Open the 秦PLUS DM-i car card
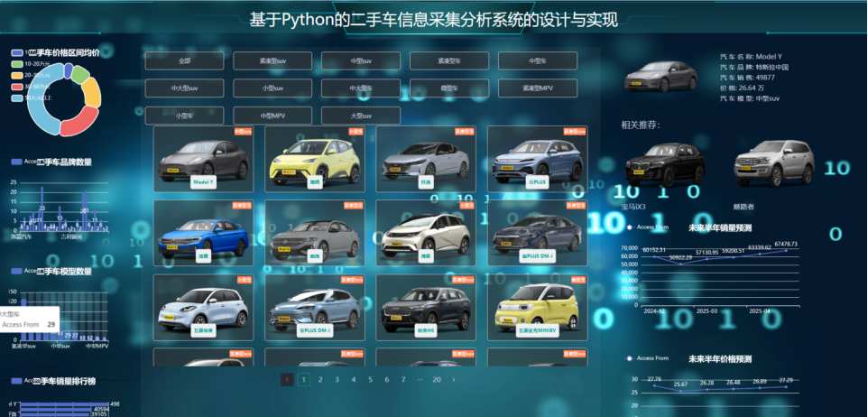868x417 pixels. 538,233
